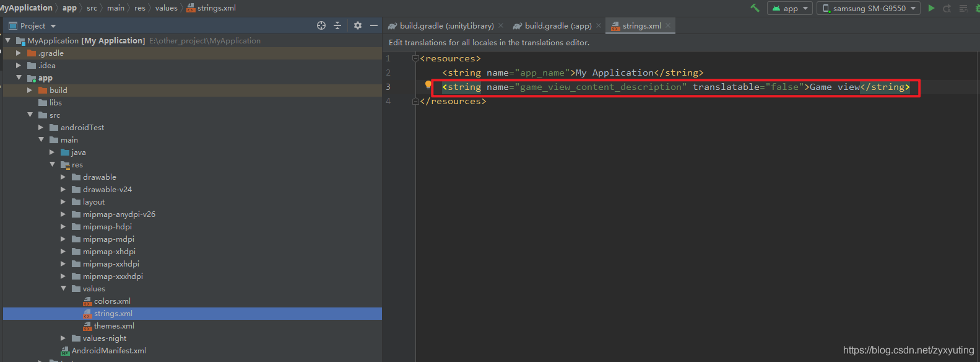Close the strings.xml editor tab
This screenshot has width=980, height=362.
tap(668, 25)
